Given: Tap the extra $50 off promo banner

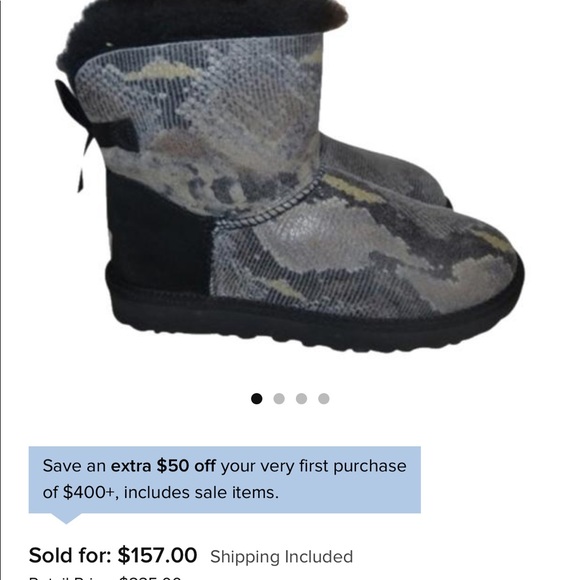Looking at the screenshot, I should [x=225, y=480].
